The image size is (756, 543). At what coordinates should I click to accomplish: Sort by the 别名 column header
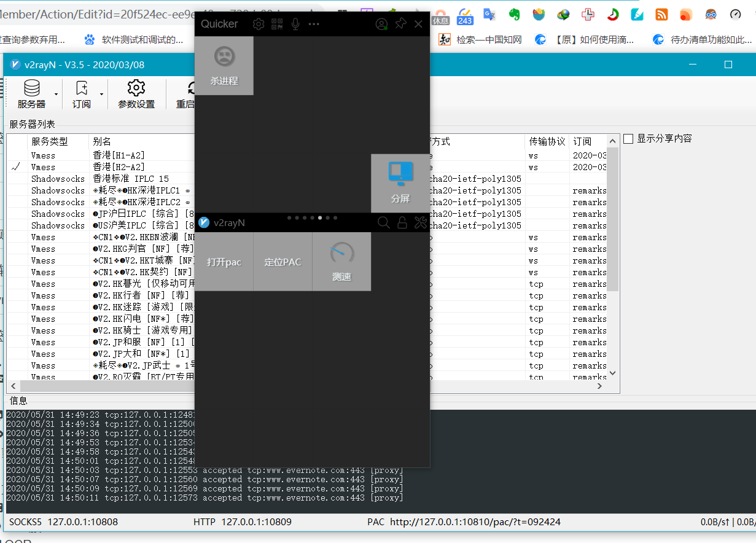coord(141,141)
